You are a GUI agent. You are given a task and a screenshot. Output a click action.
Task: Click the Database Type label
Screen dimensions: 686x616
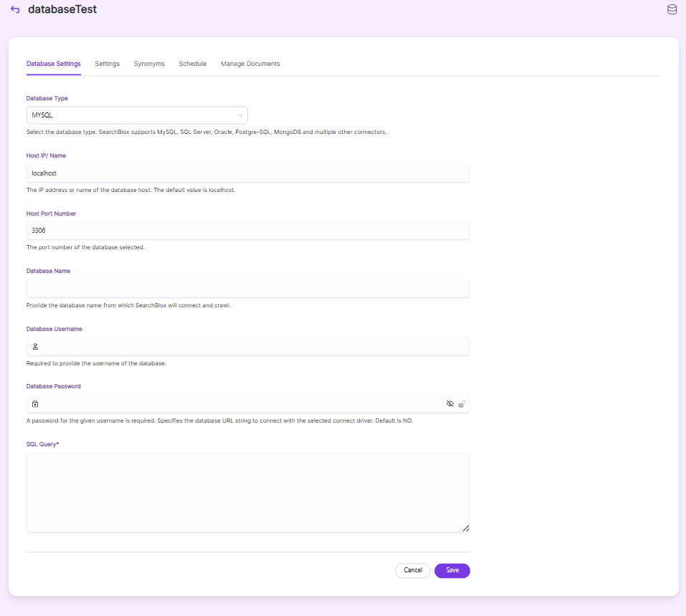[x=47, y=98]
